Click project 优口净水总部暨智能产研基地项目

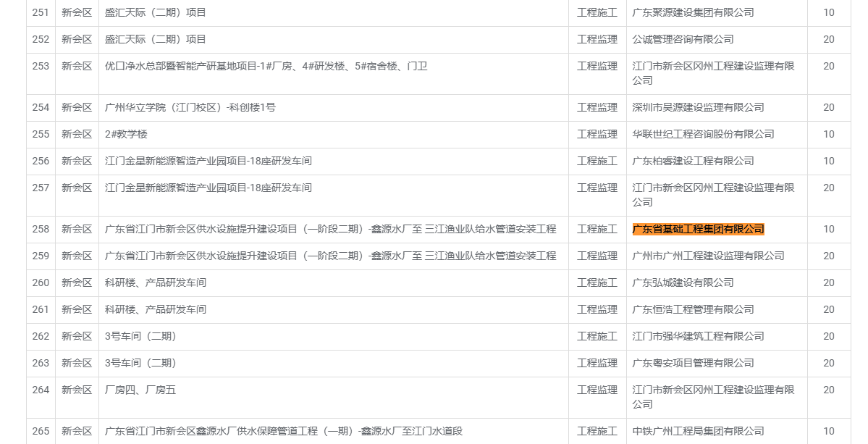[266, 67]
